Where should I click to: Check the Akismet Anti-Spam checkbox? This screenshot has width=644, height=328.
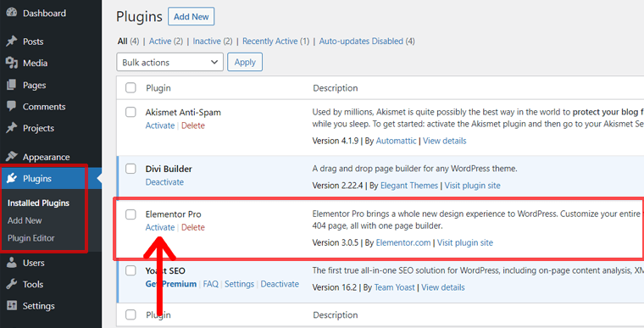point(130,112)
